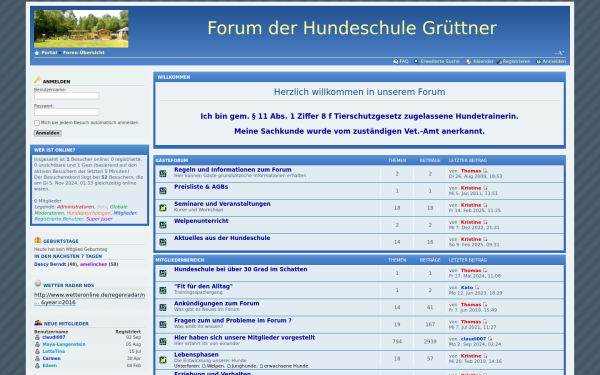Open the Portal navigation link
The image size is (600, 375).
(x=49, y=52)
